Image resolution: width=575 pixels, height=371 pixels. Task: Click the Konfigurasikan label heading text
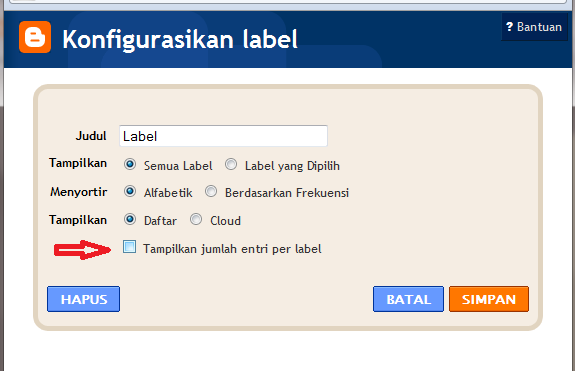tap(180, 39)
